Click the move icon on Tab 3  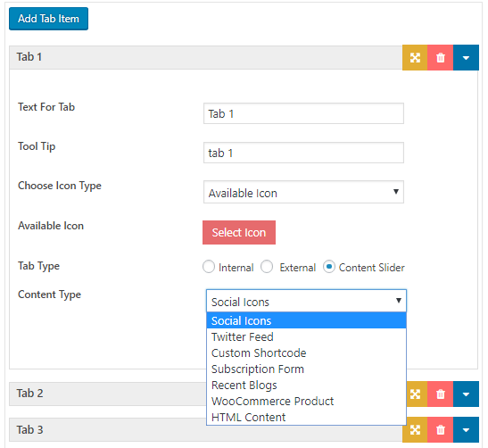(x=415, y=430)
